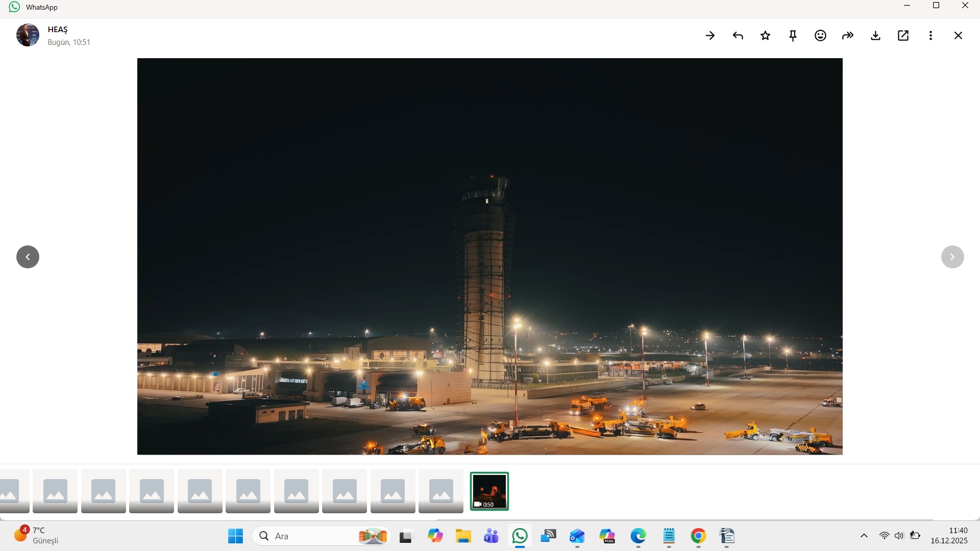
Task: Open Google Chrome from taskbar
Action: [698, 536]
